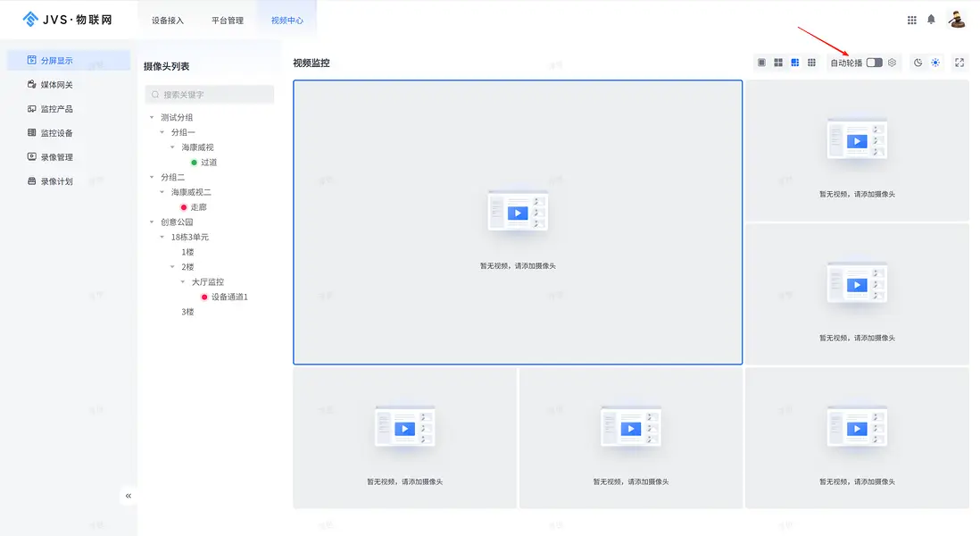980x536 pixels.
Task: Select the top-right video pane
Action: point(857,151)
